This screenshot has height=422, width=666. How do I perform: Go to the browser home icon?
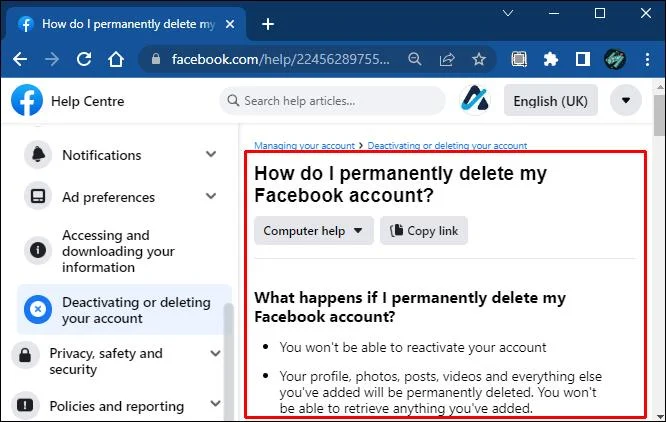pyautogui.click(x=116, y=59)
